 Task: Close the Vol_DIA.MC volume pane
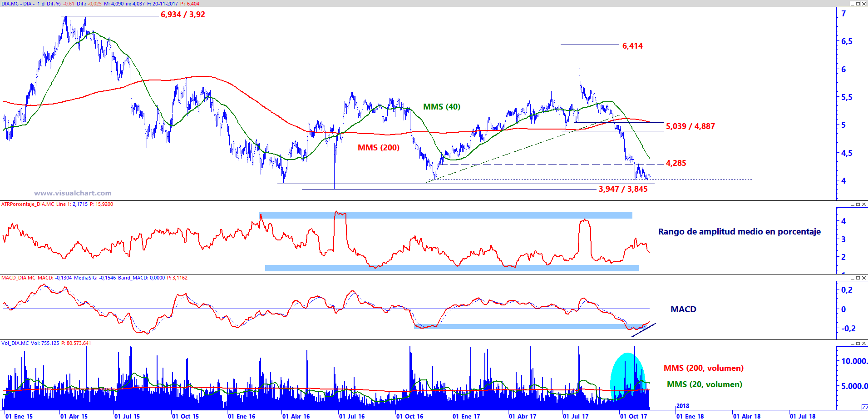pos(864,343)
